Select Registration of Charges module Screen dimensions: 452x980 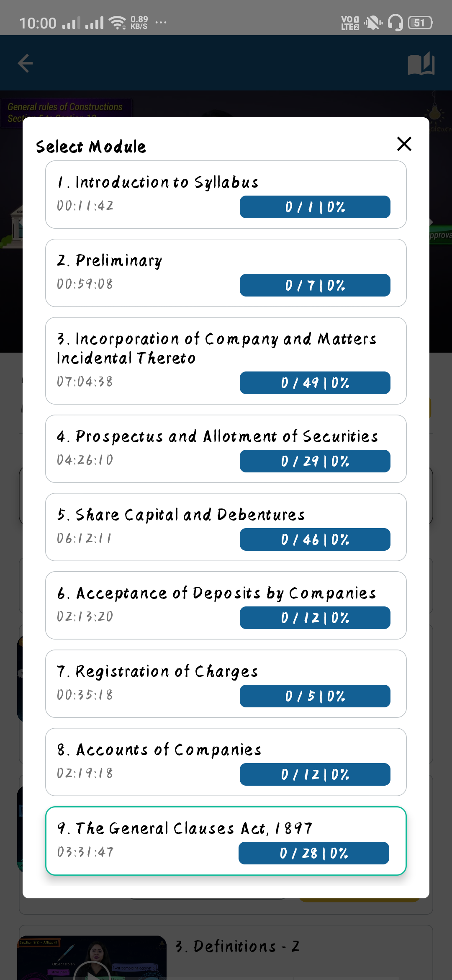click(x=158, y=672)
